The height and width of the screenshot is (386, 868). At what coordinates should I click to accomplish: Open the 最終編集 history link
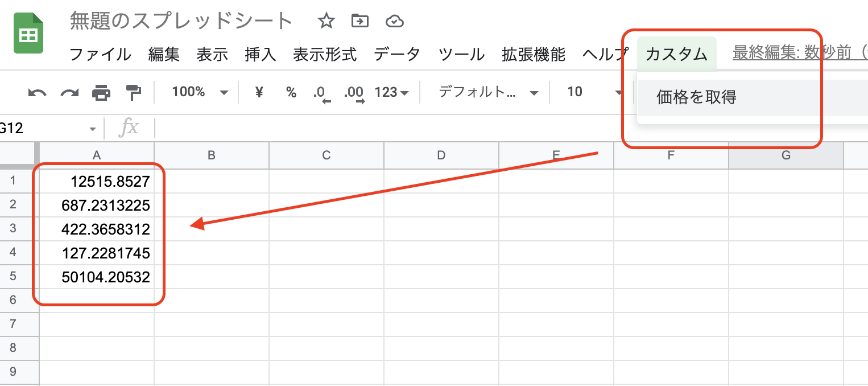point(800,54)
